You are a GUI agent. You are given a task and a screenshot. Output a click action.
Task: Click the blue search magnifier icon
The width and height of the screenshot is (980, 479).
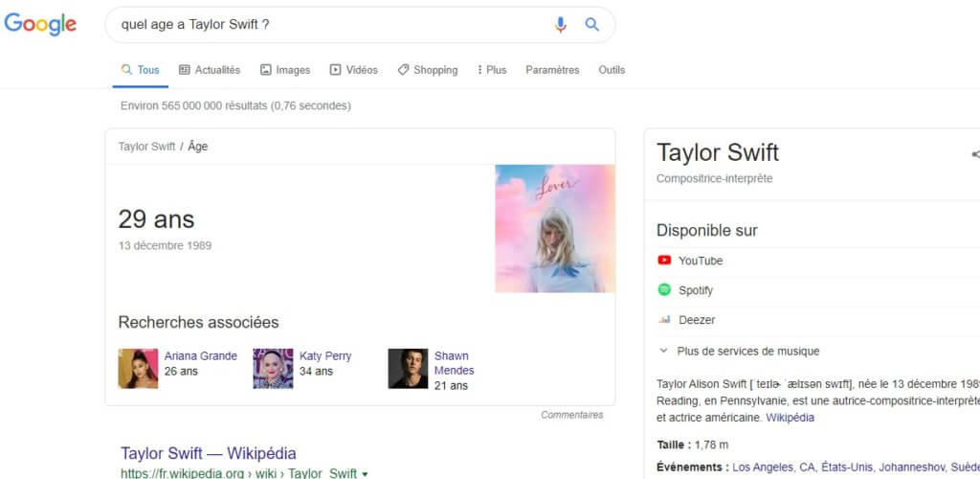[592, 25]
